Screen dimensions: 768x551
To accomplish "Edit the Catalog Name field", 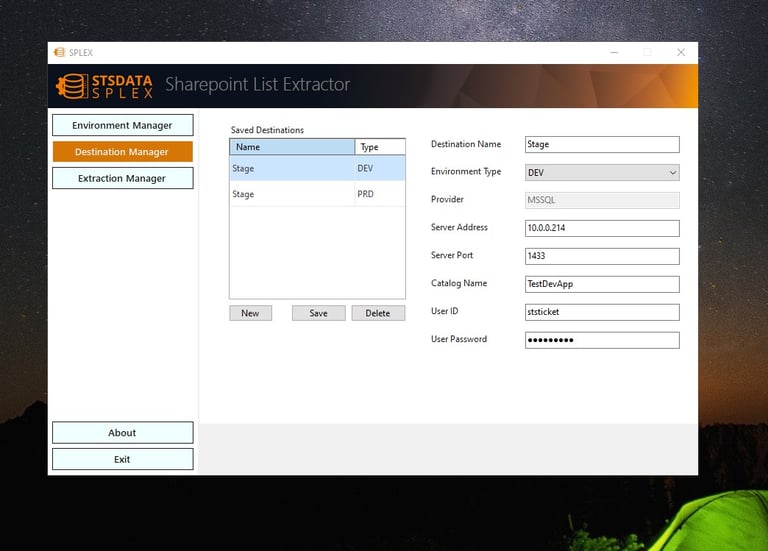I will (602, 284).
